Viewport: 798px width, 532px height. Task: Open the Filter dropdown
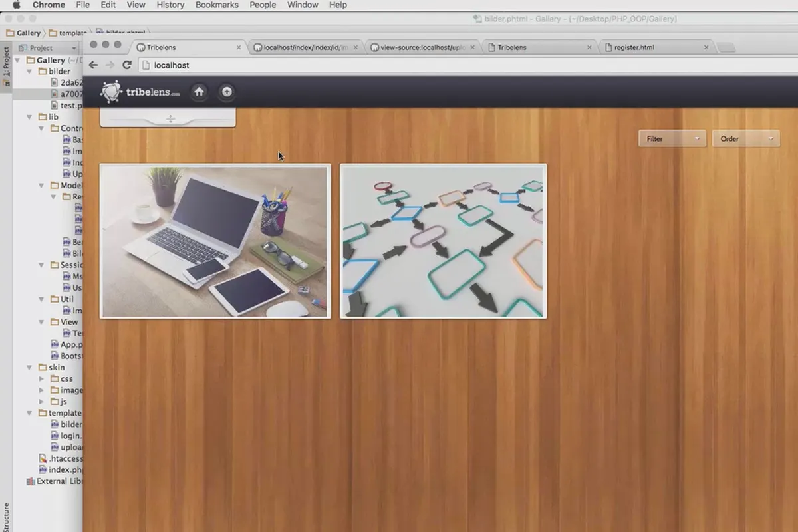[672, 138]
